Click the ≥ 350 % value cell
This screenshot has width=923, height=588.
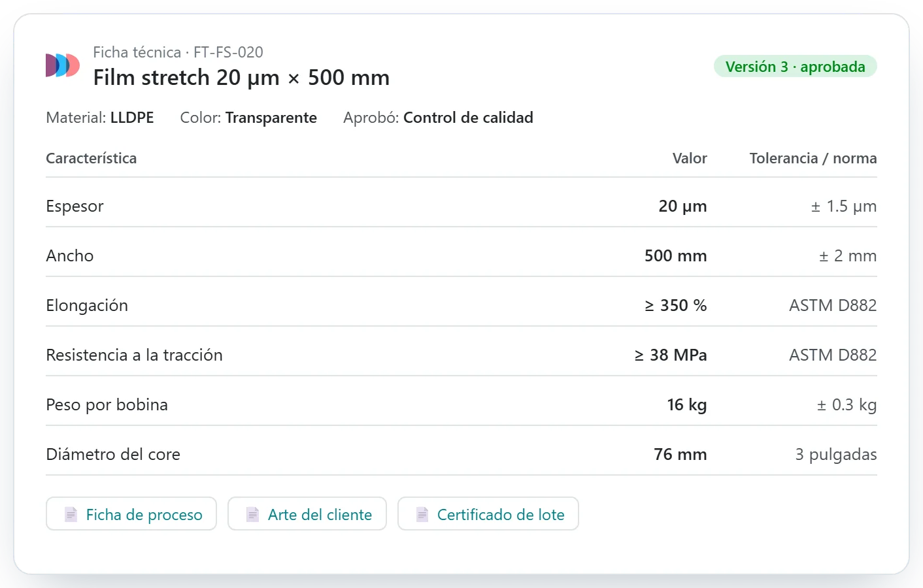pos(676,306)
